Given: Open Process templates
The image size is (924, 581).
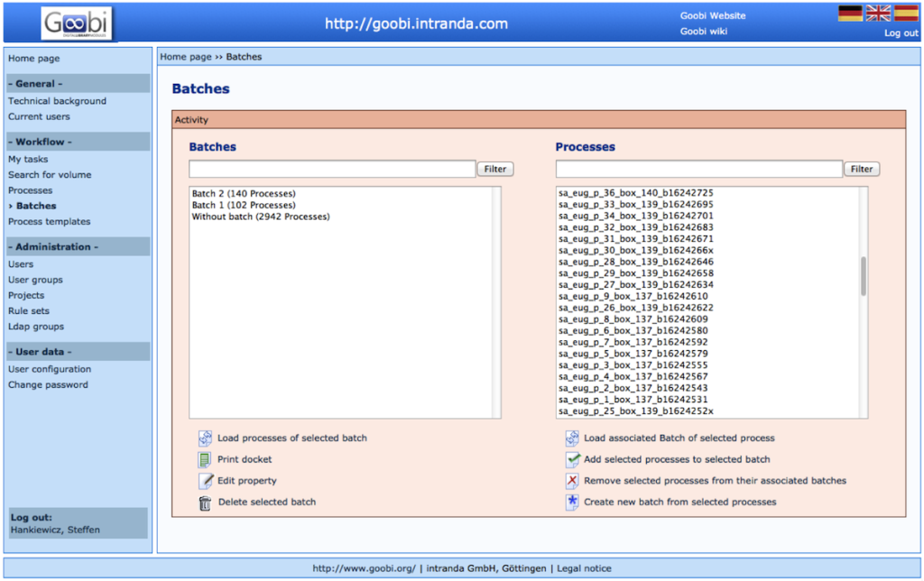Looking at the screenshot, I should pyautogui.click(x=49, y=222).
